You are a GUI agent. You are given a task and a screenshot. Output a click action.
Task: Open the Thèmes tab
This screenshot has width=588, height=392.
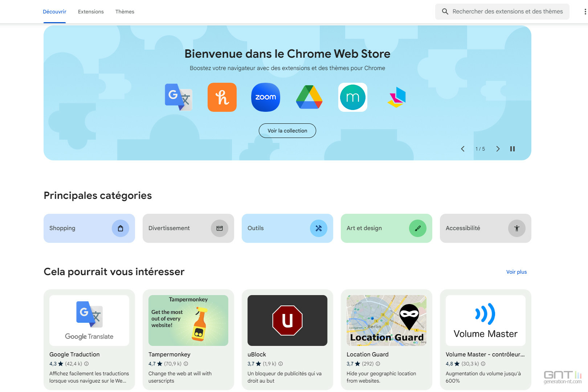click(125, 12)
